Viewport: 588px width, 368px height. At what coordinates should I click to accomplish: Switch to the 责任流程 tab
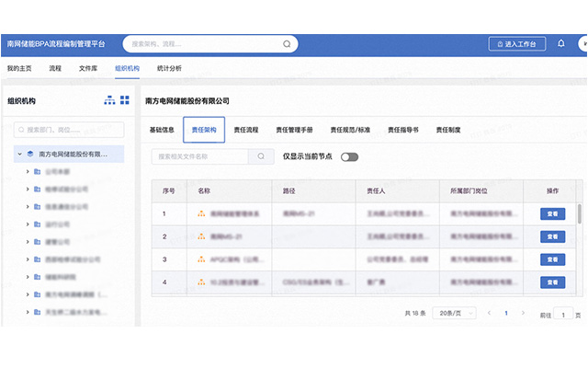point(246,130)
